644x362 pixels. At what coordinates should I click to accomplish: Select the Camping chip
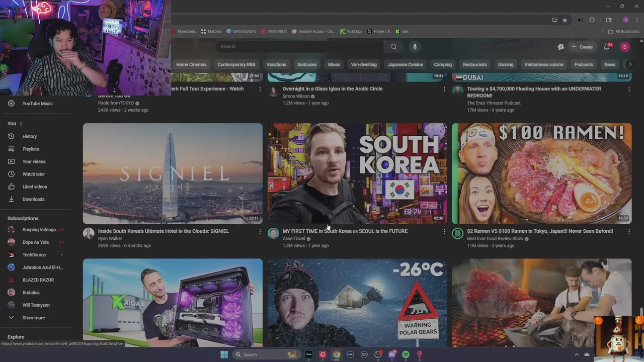443,64
